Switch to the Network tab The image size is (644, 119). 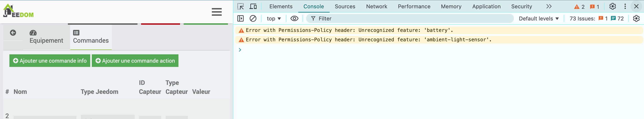tap(376, 7)
